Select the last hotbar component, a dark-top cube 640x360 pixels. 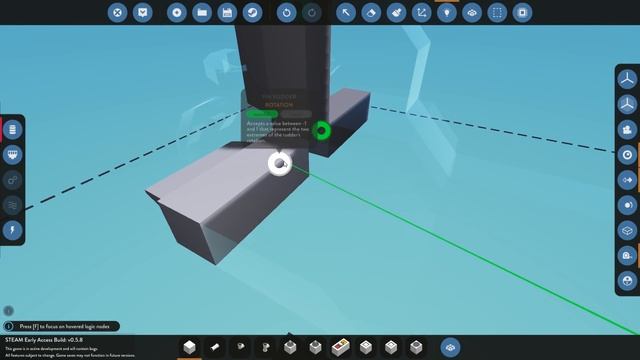coord(416,347)
